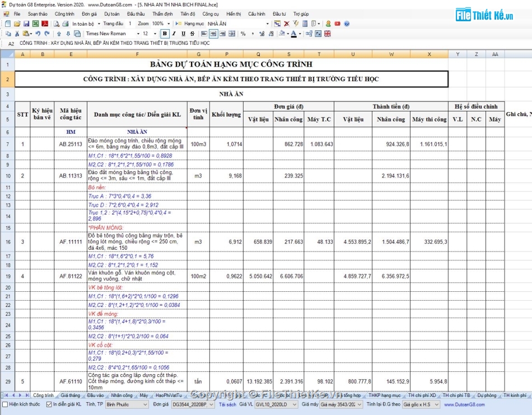Toggle bold formatting button

tap(165, 34)
